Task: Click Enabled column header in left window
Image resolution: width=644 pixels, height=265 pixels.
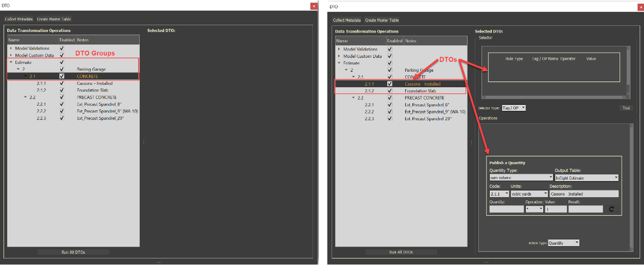Action: click(67, 40)
